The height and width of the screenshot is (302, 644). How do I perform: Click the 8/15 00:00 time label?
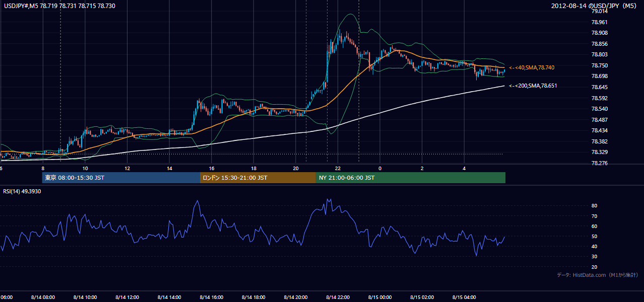380,297
